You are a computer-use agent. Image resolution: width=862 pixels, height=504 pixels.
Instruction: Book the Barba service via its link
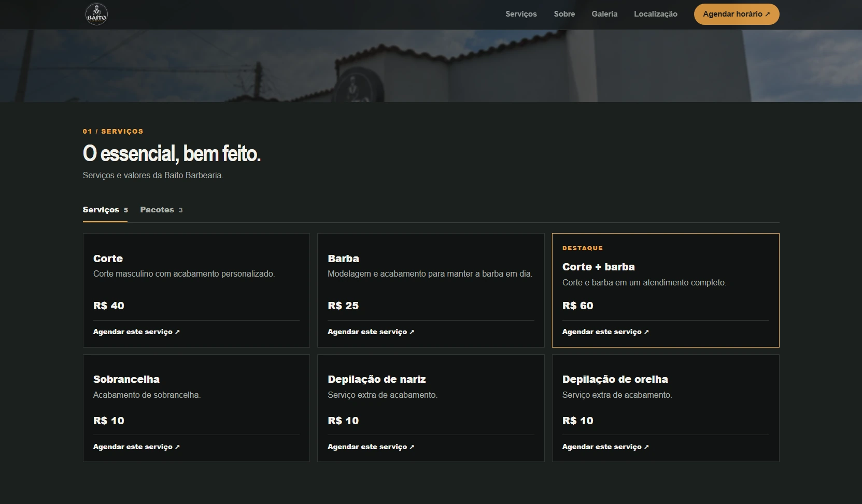371,332
